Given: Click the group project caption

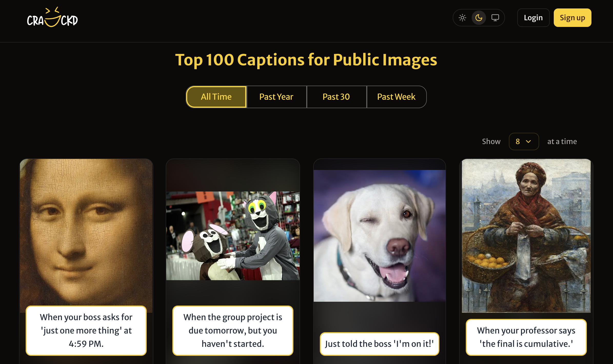Looking at the screenshot, I should pos(233,330).
